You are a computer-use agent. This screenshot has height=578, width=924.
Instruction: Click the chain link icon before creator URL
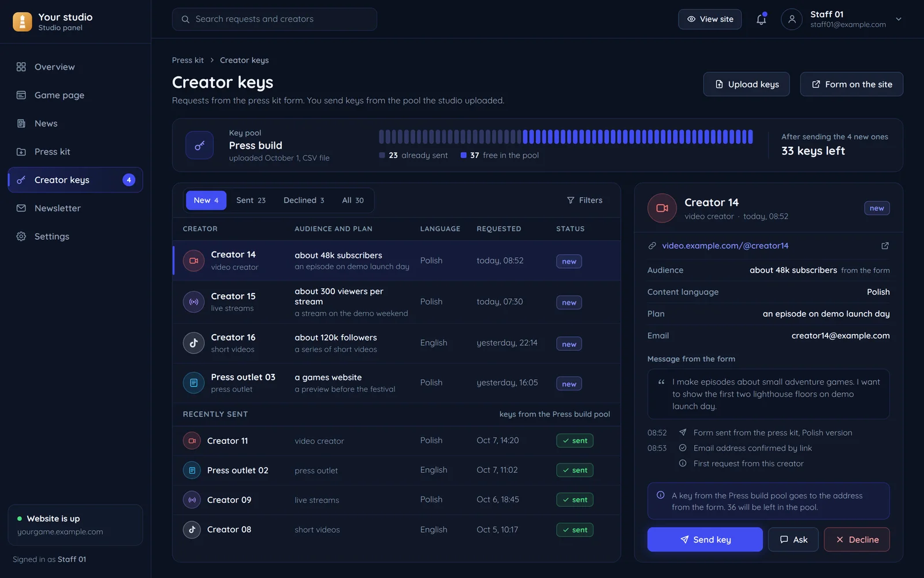[652, 246]
